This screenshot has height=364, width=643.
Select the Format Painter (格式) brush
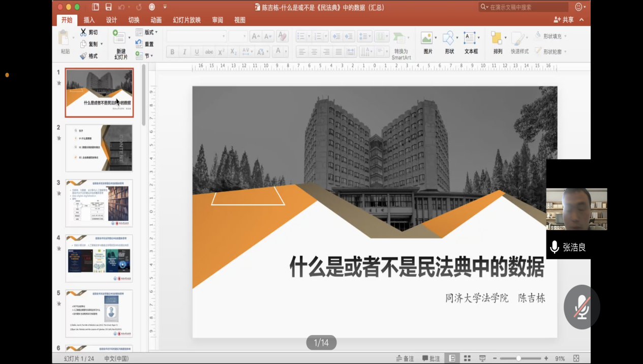[83, 56]
